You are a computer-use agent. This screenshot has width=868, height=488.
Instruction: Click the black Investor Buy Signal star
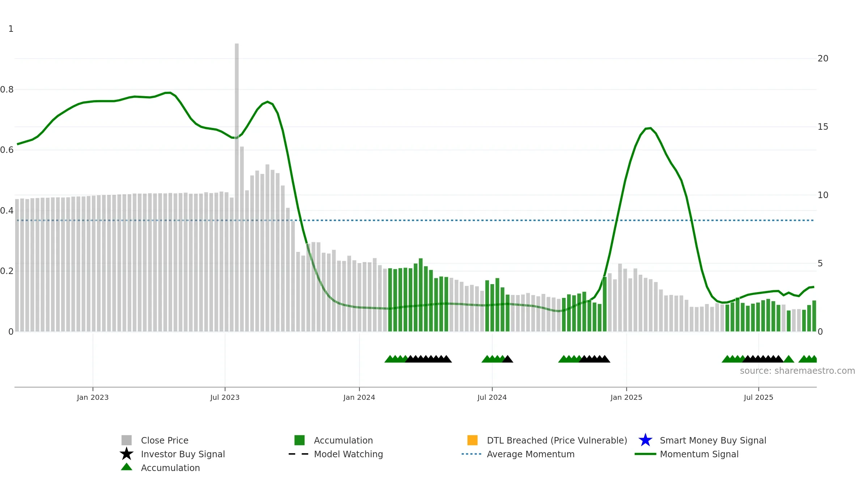tap(127, 454)
